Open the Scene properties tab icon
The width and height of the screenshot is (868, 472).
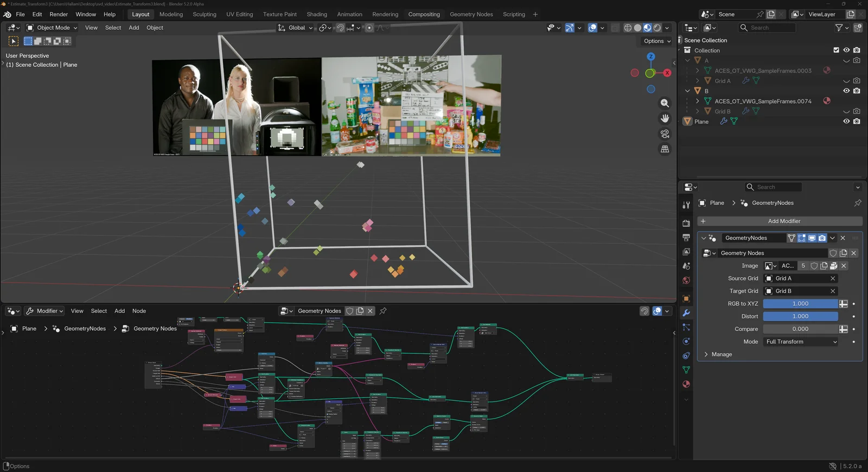click(x=686, y=266)
